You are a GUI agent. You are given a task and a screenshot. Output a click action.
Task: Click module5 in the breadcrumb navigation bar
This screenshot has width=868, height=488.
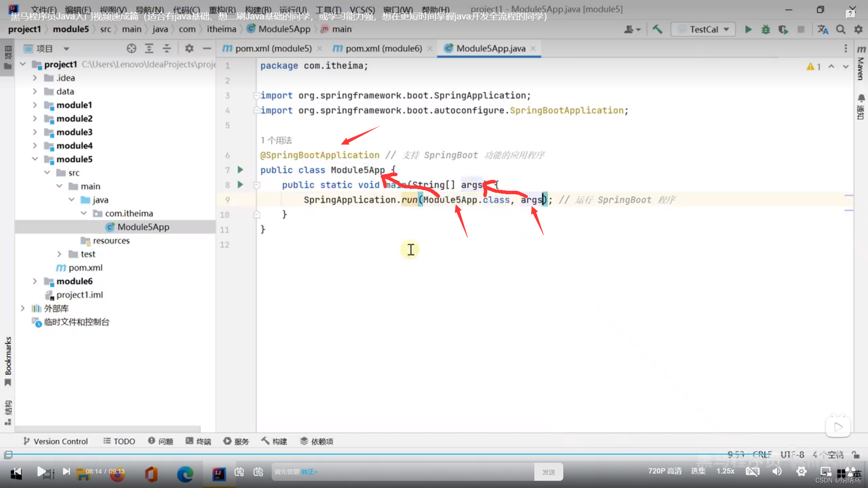[x=71, y=29]
